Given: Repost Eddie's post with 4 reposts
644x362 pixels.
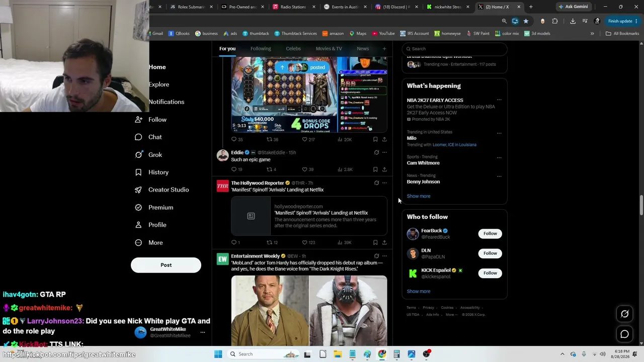Looking at the screenshot, I should (x=271, y=169).
